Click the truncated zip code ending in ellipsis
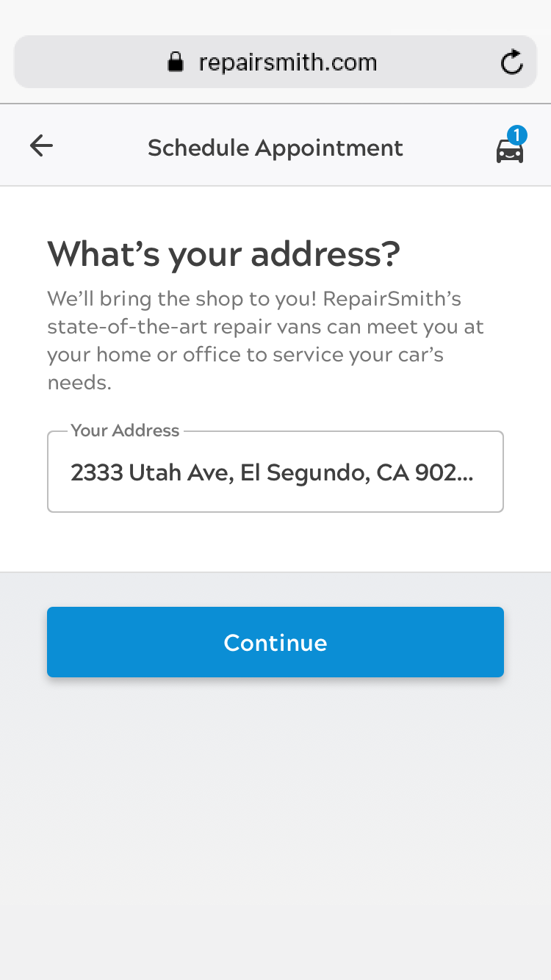The width and height of the screenshot is (551, 980). pyautogui.click(x=444, y=472)
